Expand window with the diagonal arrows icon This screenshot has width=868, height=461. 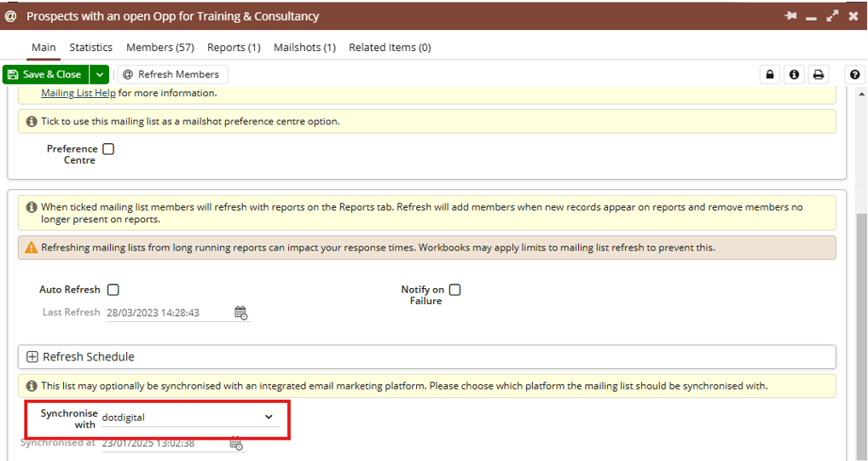[832, 16]
